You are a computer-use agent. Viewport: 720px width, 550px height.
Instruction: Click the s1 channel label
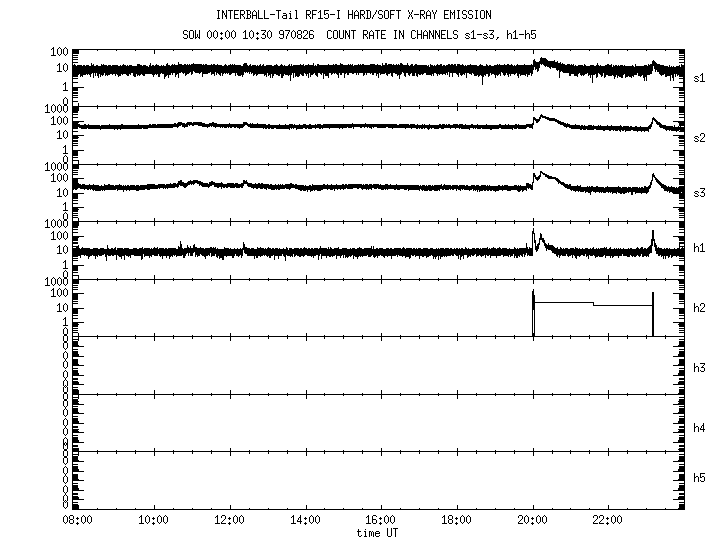coord(699,79)
